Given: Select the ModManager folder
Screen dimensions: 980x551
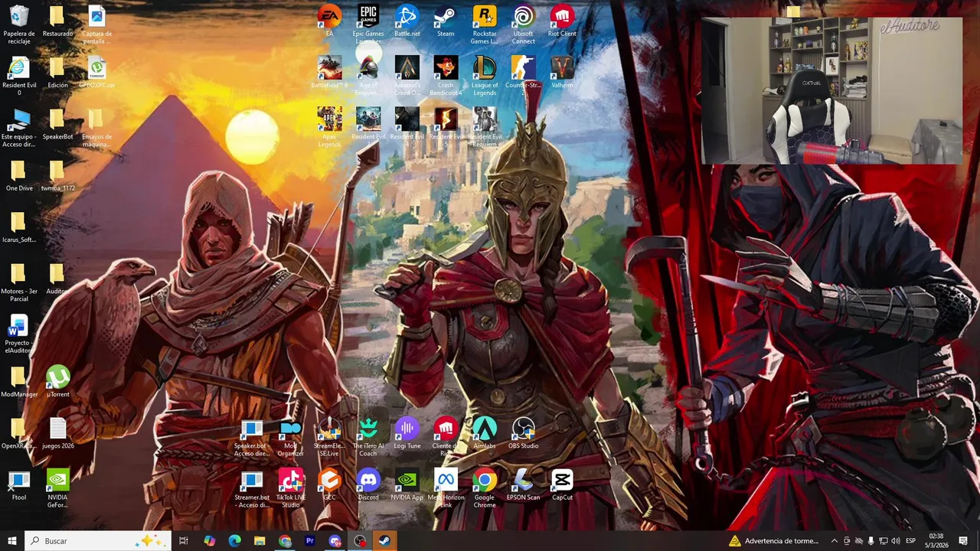Looking at the screenshot, I should [x=18, y=382].
